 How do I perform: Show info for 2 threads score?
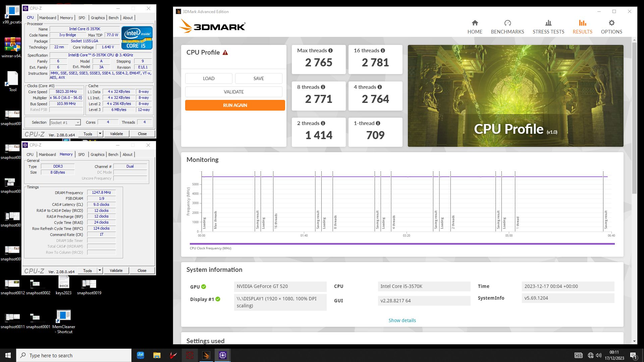click(323, 123)
